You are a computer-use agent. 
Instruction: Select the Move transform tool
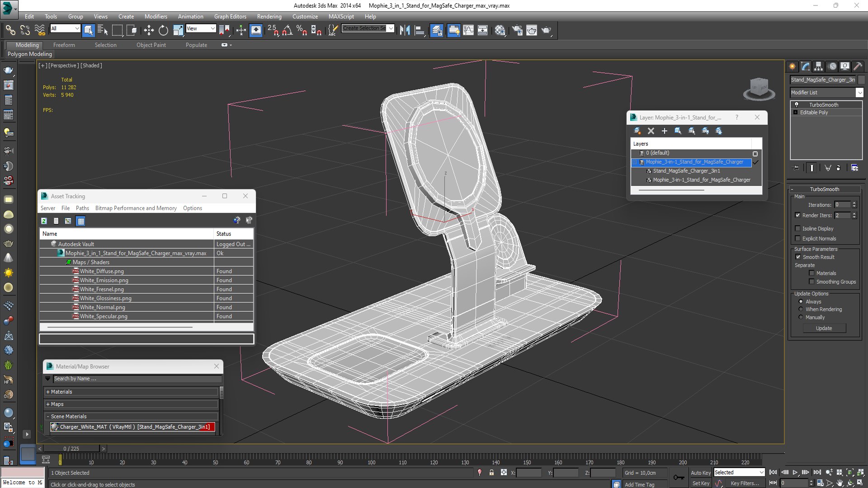point(148,30)
